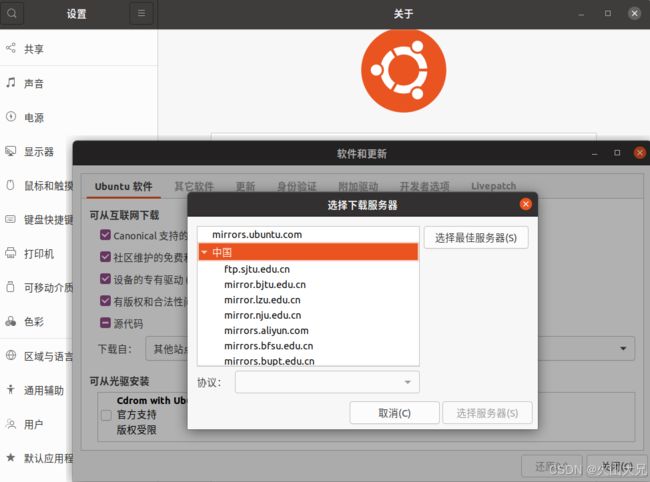This screenshot has width=650, height=482.
Task: Click the color icon beside 色彩
Action: 11,321
